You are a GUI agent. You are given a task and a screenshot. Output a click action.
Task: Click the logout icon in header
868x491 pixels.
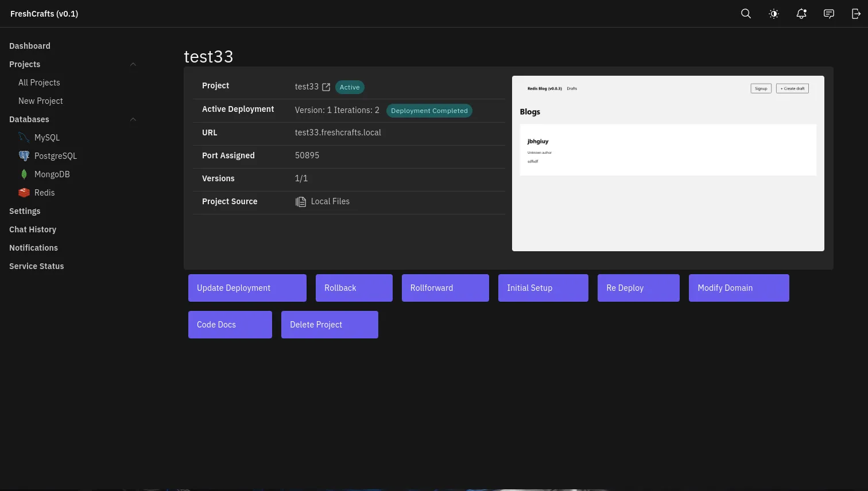[x=856, y=14]
